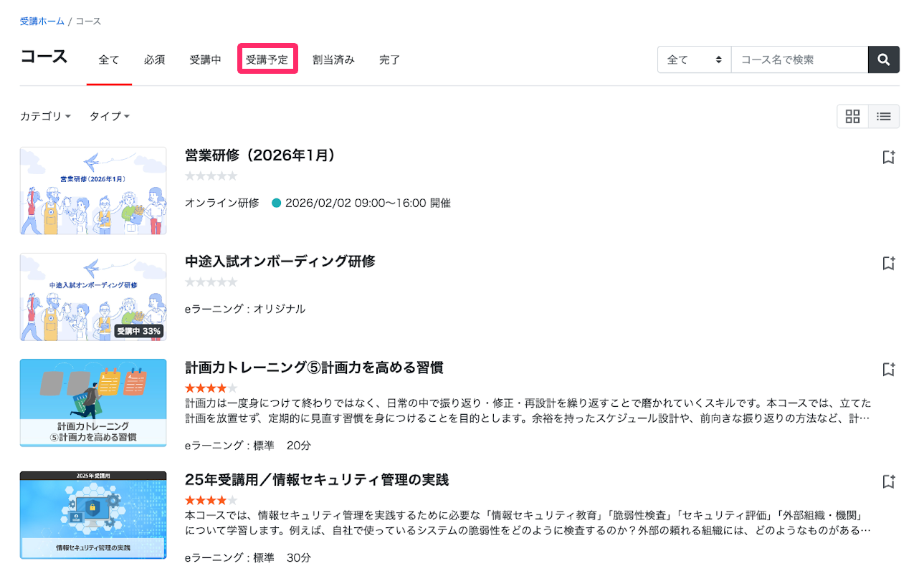Click star rating of 情報セキュリティ管理の実践
Image resolution: width=924 pixels, height=581 pixels.
click(x=211, y=499)
